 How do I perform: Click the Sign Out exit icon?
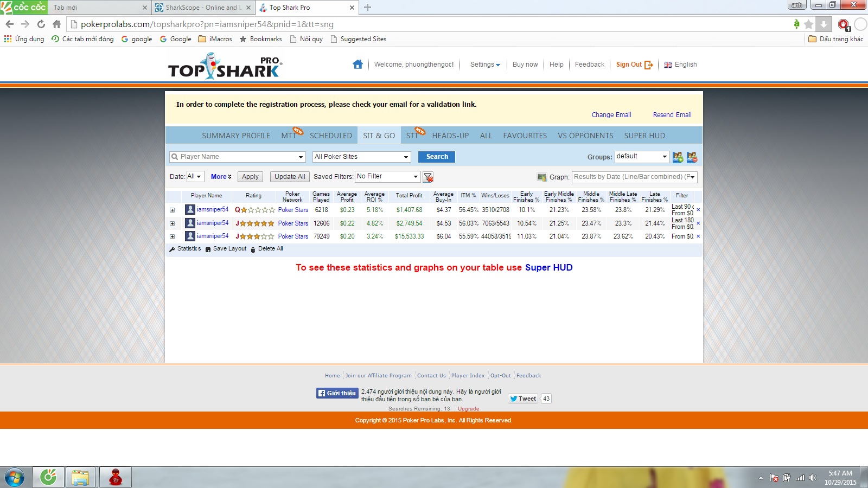pyautogui.click(x=648, y=65)
